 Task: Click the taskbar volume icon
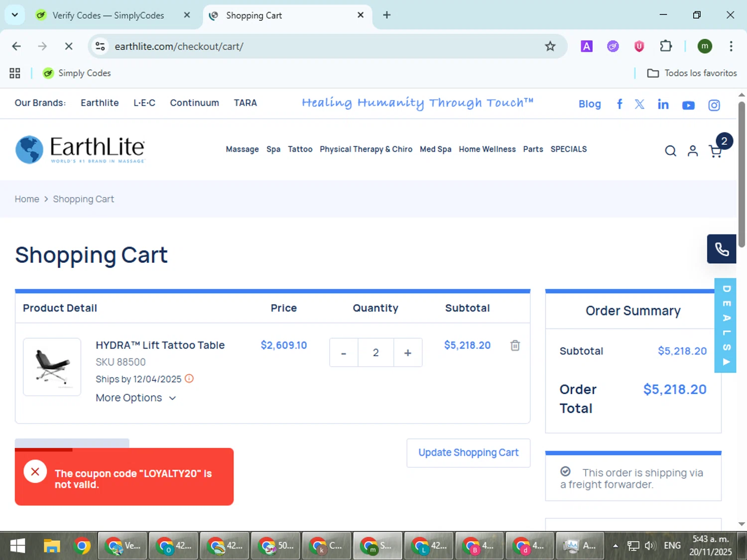click(x=649, y=546)
